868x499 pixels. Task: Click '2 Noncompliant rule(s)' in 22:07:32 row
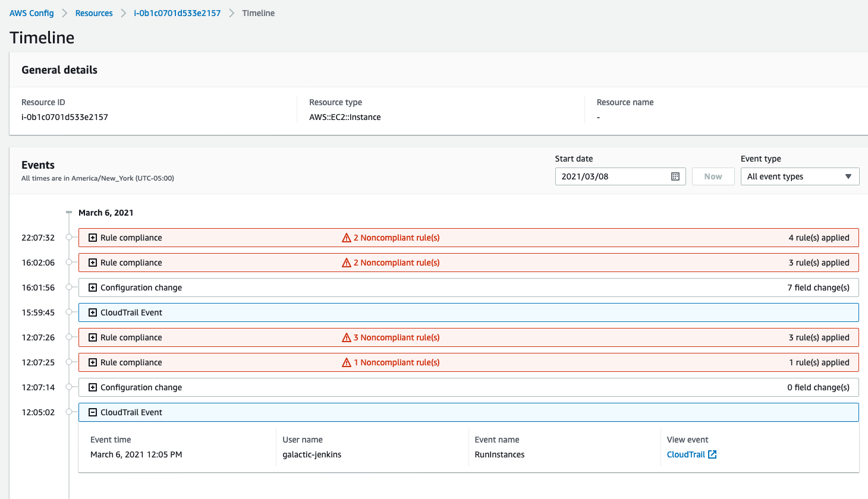pos(397,238)
